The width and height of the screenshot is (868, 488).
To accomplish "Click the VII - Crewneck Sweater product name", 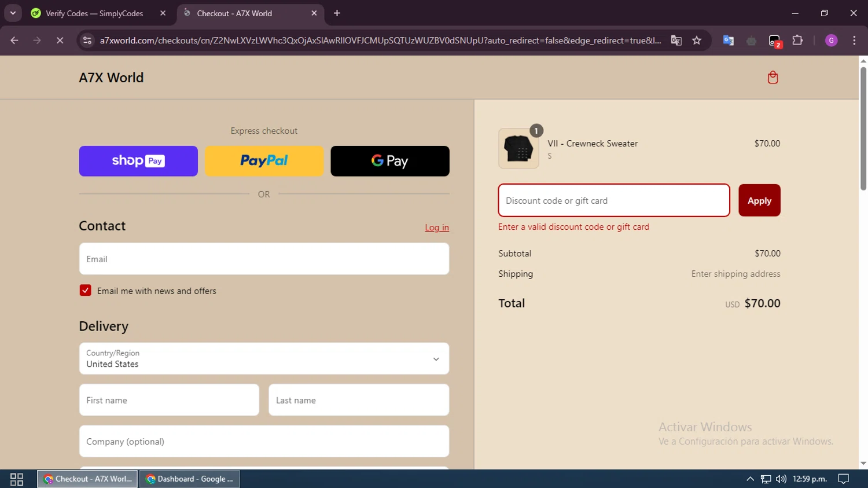I will tap(593, 144).
